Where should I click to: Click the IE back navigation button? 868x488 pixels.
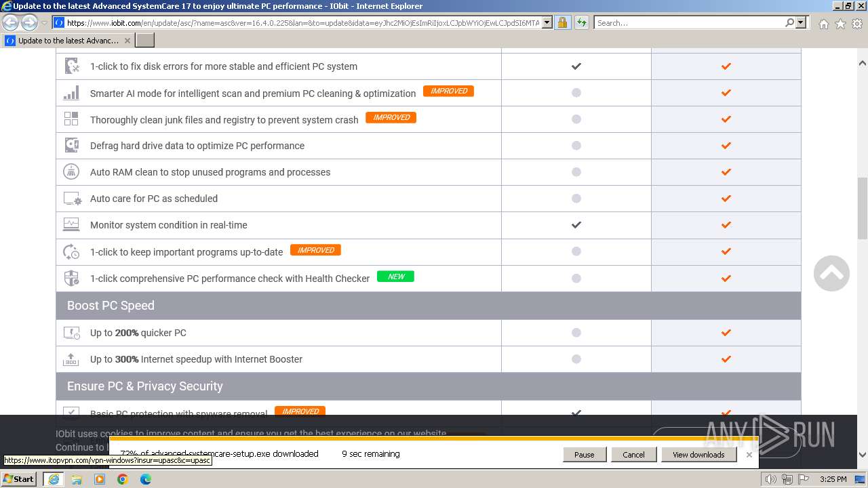(11, 22)
